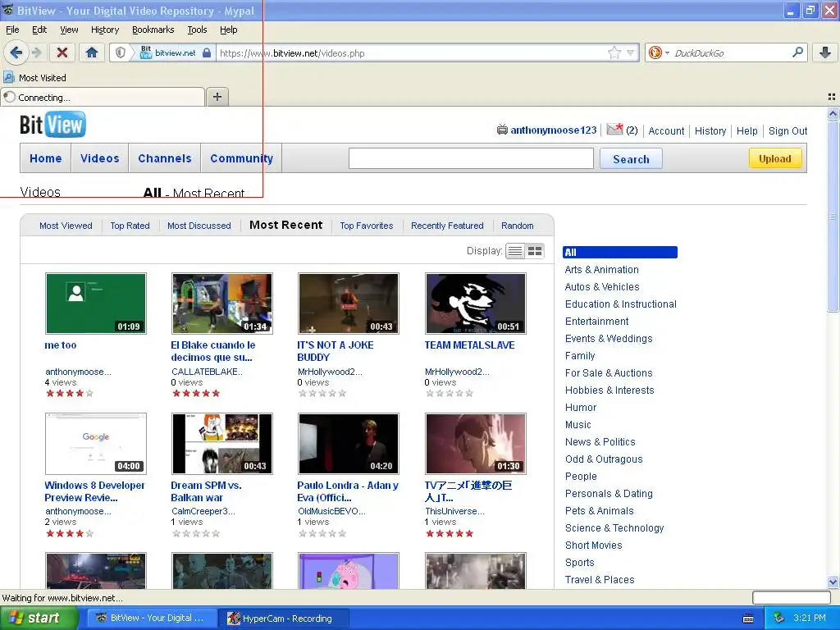Select the All category filter
Screen dimensions: 840x630
click(620, 253)
